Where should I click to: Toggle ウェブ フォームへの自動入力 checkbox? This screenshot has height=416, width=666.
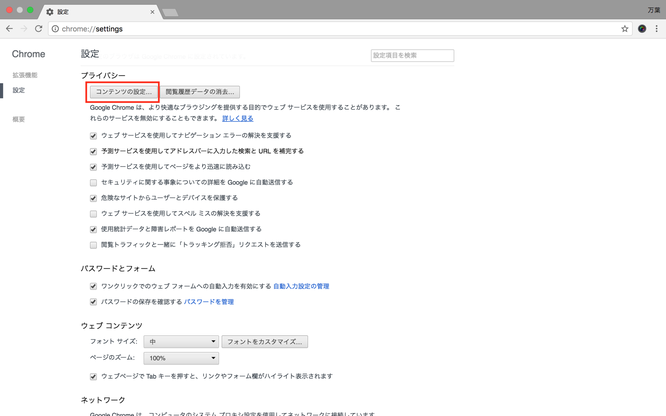pos(93,286)
